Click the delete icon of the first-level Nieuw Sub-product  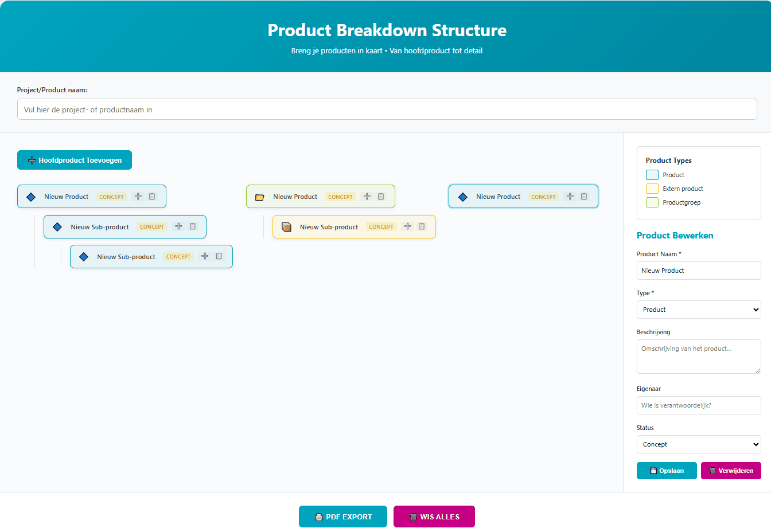point(192,226)
